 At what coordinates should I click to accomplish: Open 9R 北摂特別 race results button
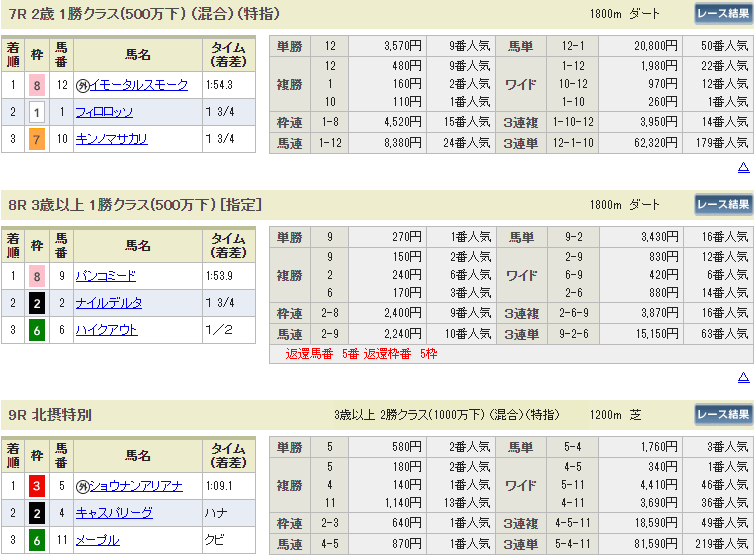pos(724,414)
